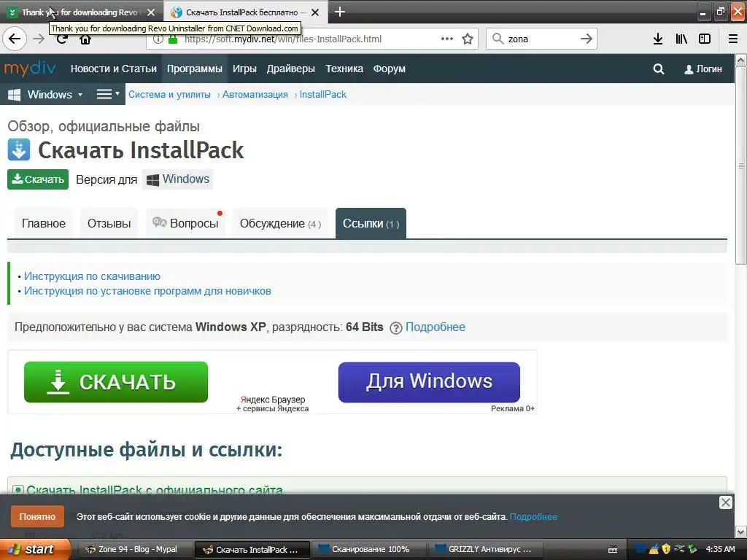Bookmark this page with the star

coord(468,39)
